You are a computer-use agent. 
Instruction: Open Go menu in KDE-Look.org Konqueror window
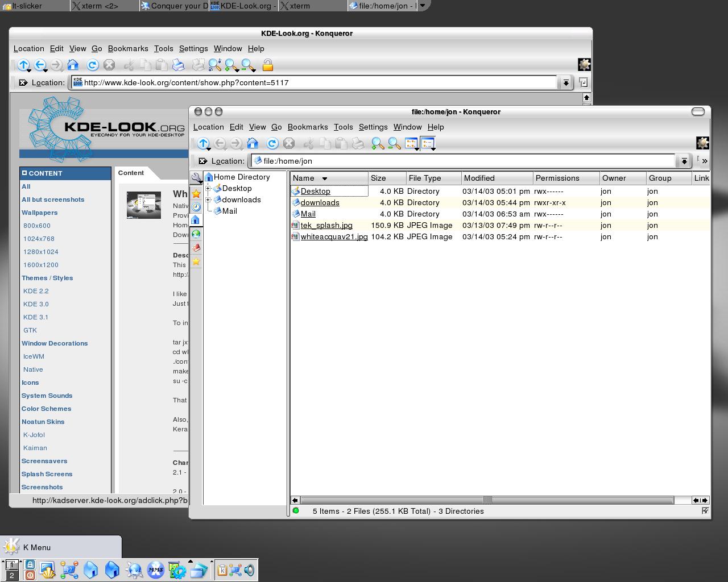pos(97,48)
